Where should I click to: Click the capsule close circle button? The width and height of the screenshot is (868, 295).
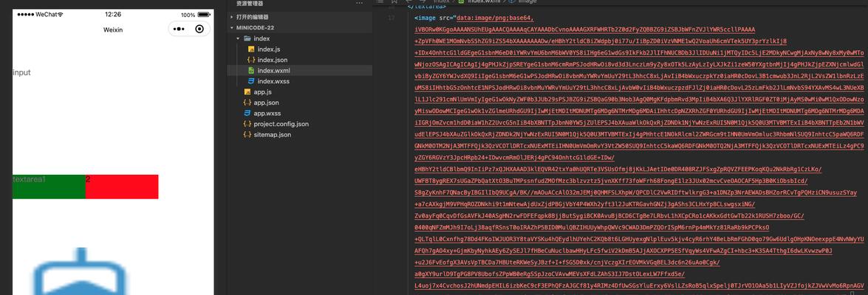point(200,29)
